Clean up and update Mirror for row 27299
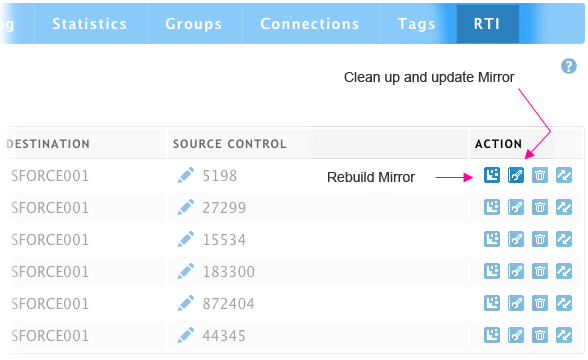 [x=516, y=207]
